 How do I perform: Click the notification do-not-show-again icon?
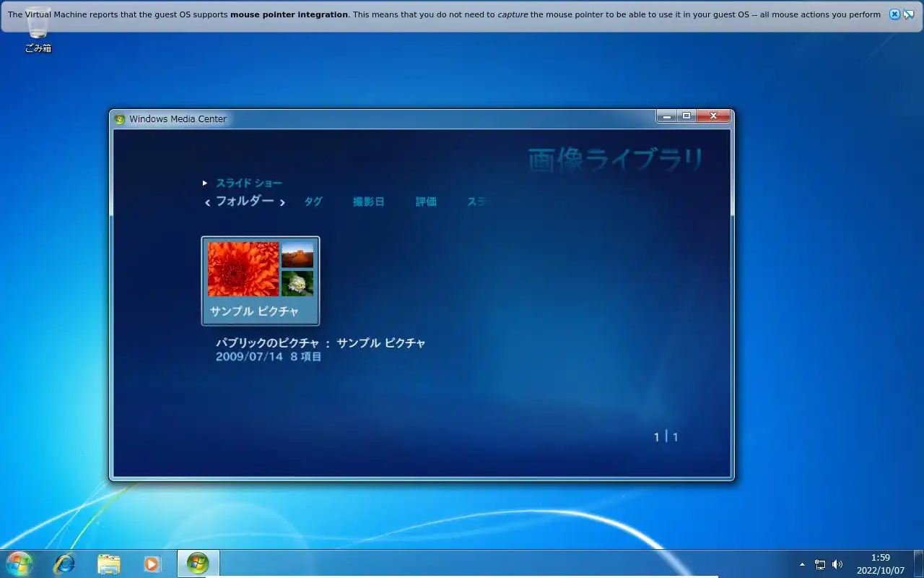click(x=909, y=14)
